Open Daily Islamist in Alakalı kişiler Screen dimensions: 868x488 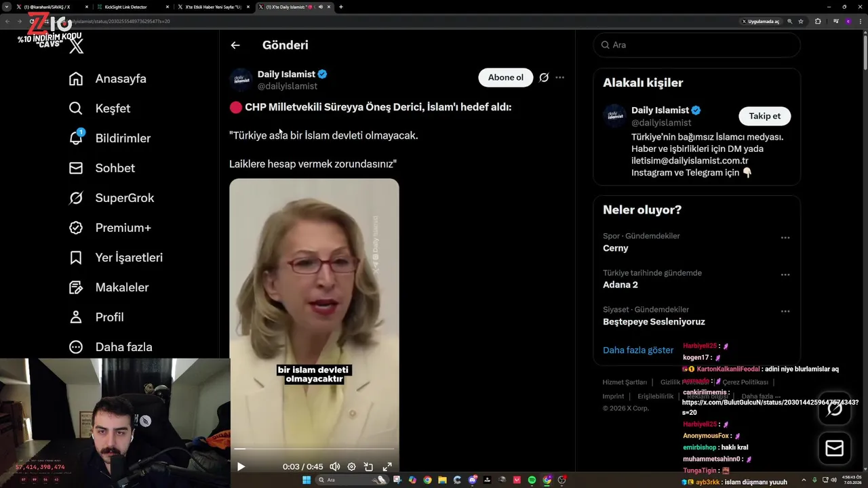point(660,110)
